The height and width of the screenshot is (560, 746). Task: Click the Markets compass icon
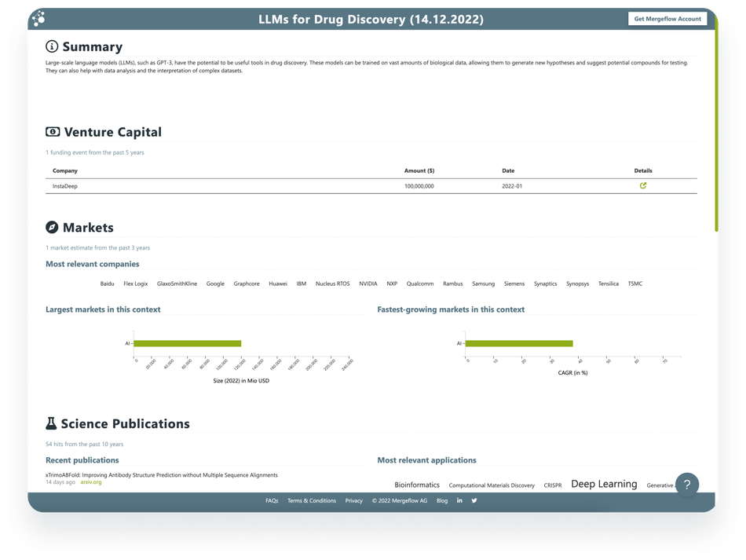point(52,228)
